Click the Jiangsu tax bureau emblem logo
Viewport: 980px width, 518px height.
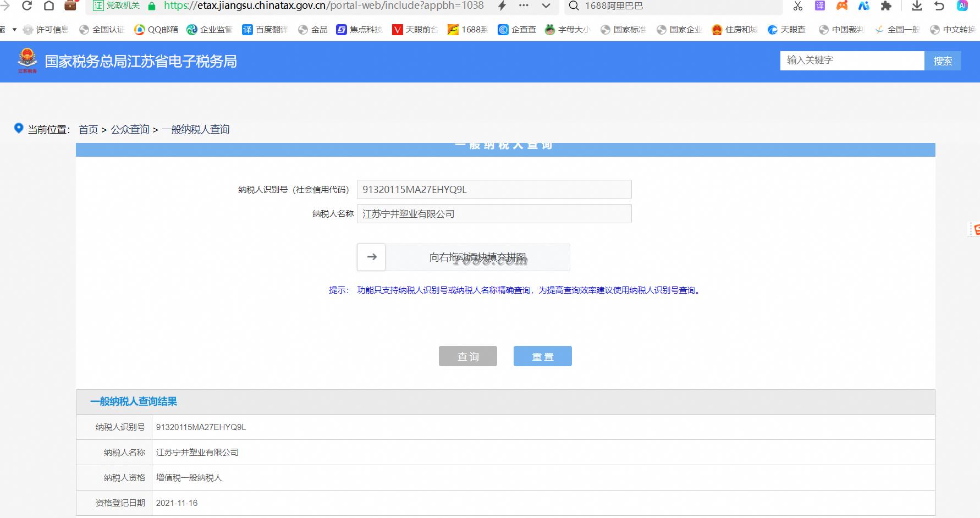pos(27,60)
